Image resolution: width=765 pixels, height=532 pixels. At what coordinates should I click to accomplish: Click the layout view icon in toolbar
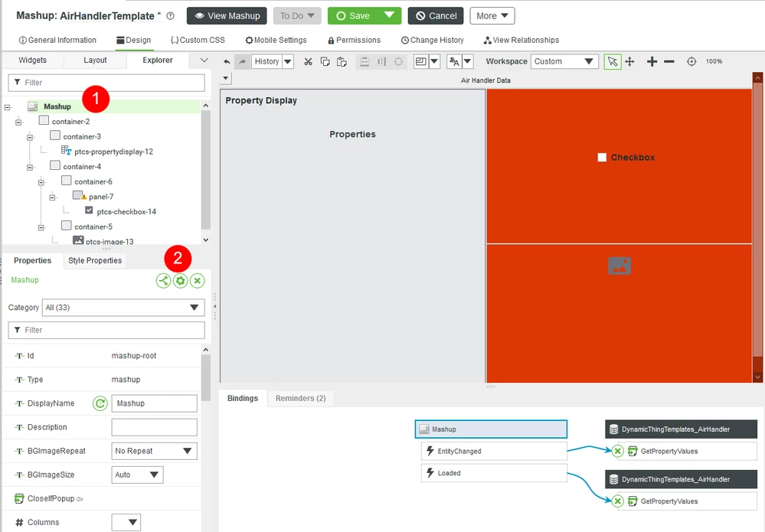pos(420,61)
